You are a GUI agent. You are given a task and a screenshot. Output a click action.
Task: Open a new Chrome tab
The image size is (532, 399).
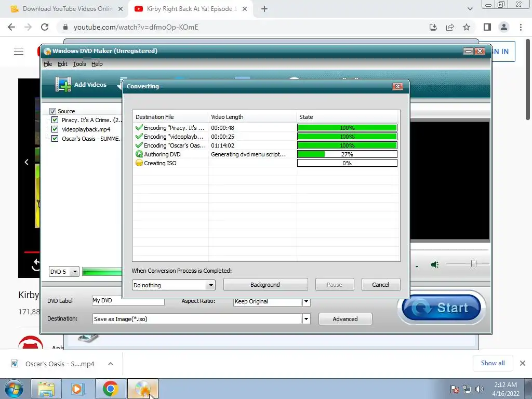click(264, 9)
